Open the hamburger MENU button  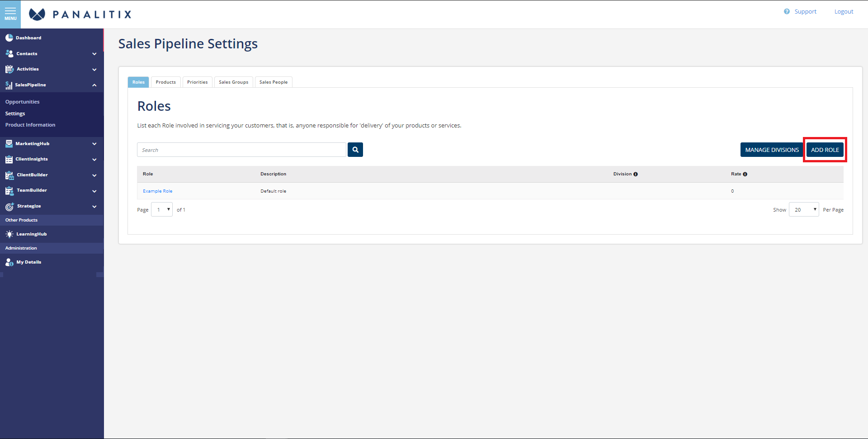[x=10, y=14]
